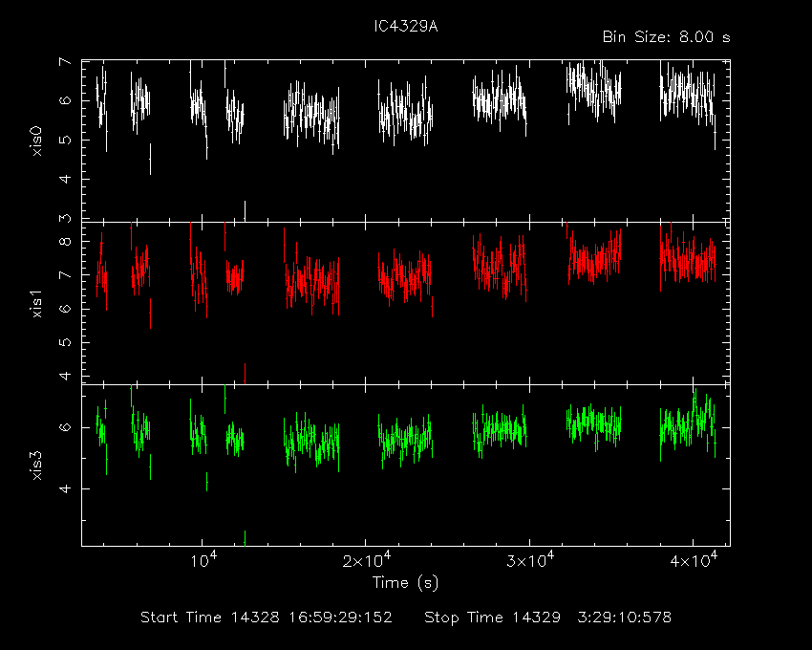This screenshot has width=812, height=650.
Task: Click the 10^4 time axis tick label
Action: point(203,560)
